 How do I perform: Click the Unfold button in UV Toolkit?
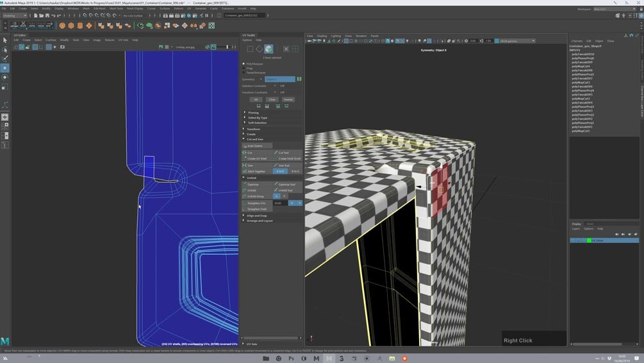257,190
